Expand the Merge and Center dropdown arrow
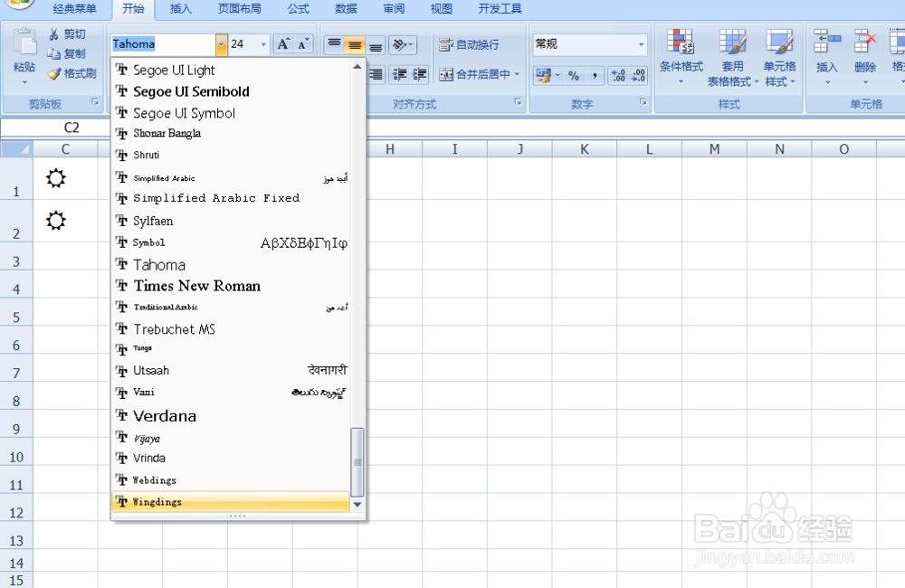Screen dimensions: 905x588 (x=517, y=74)
